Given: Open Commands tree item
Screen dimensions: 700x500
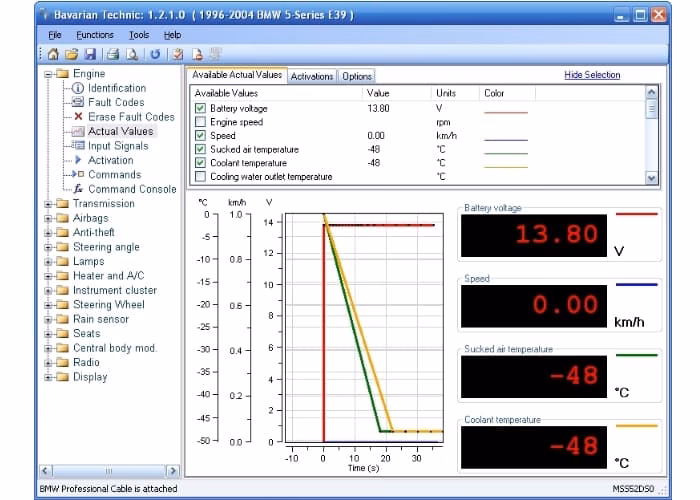Looking at the screenshot, I should pyautogui.click(x=114, y=175).
